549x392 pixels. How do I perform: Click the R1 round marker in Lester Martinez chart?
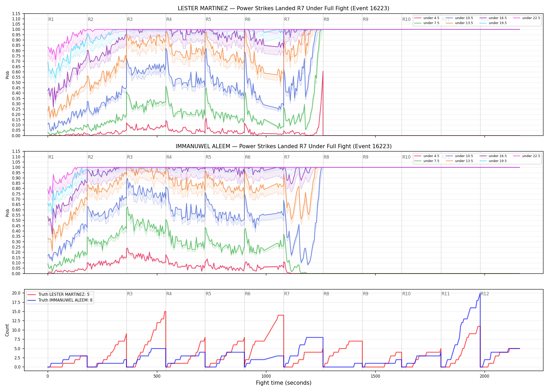click(51, 19)
